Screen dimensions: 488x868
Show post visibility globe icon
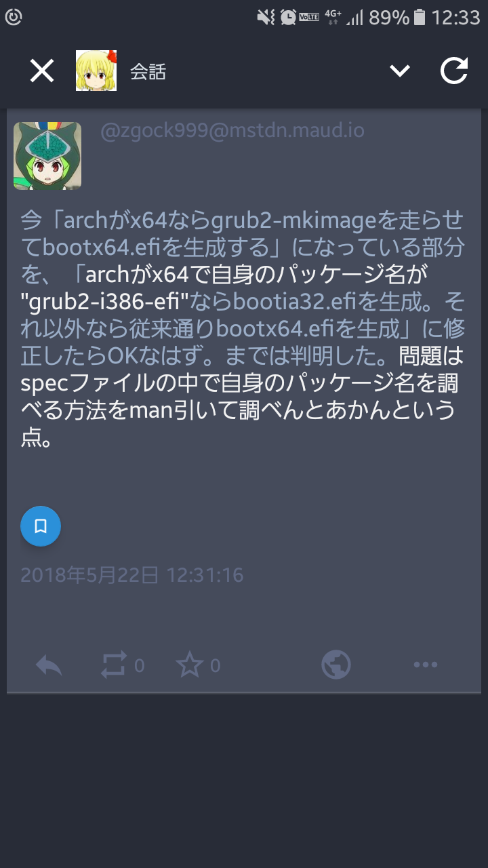coord(336,665)
